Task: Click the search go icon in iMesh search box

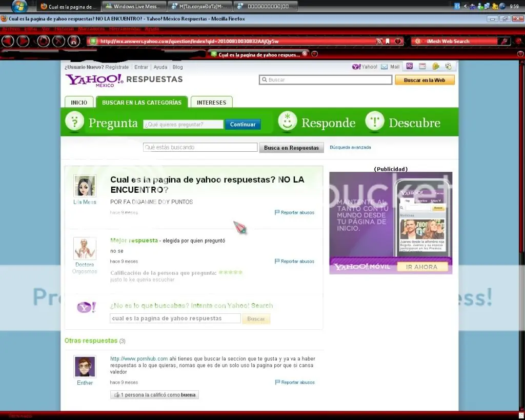Action: click(504, 41)
